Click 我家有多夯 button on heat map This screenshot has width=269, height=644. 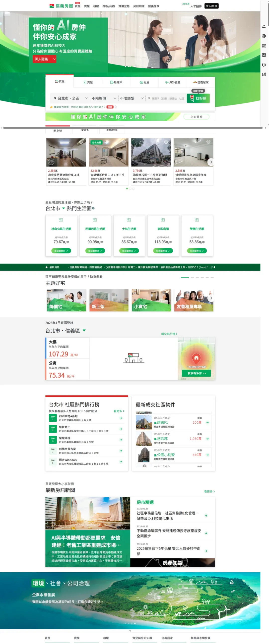tap(196, 373)
